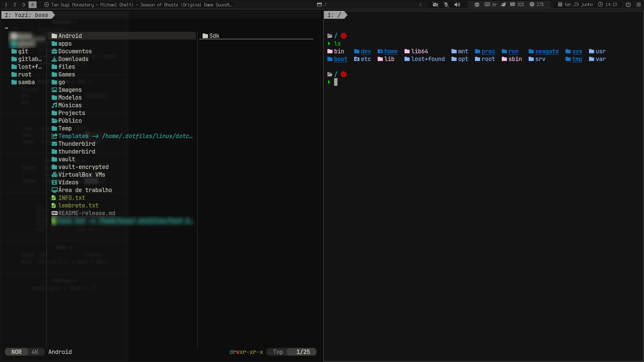Expand the tray with left chevron
This screenshot has width=644, height=362.
[x=421, y=5]
